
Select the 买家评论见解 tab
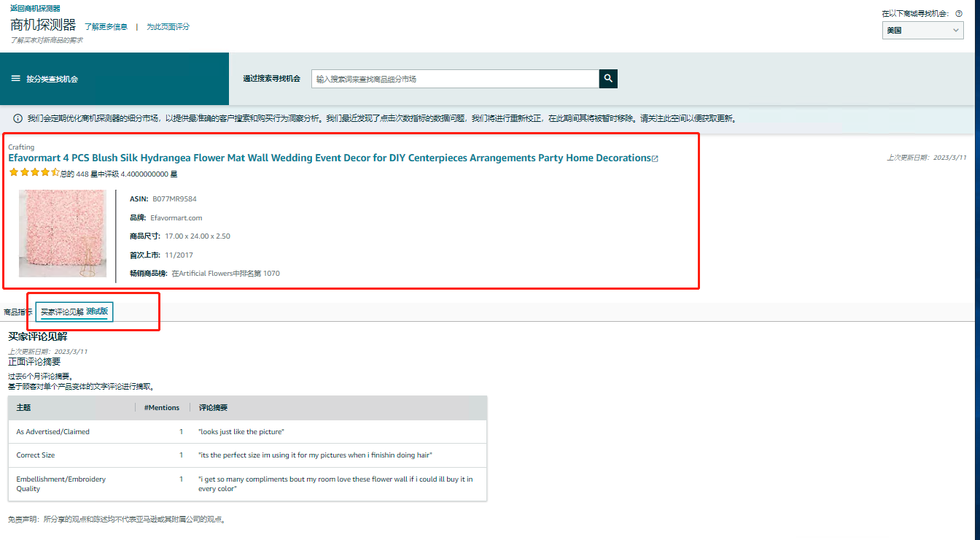point(74,312)
